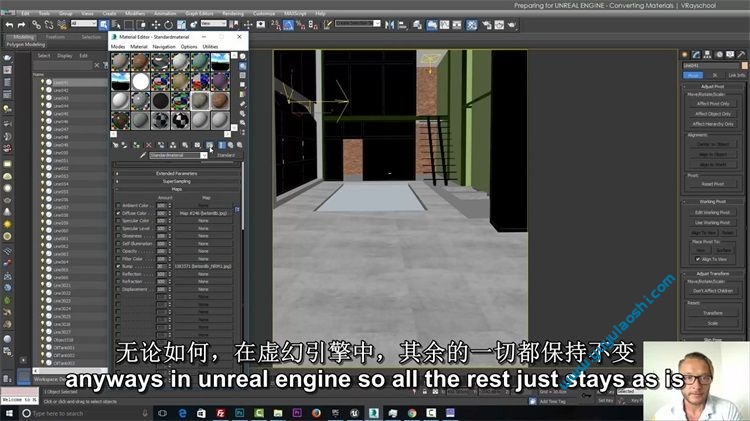Click Go to Parent icon
750x421 pixels.
231,144
